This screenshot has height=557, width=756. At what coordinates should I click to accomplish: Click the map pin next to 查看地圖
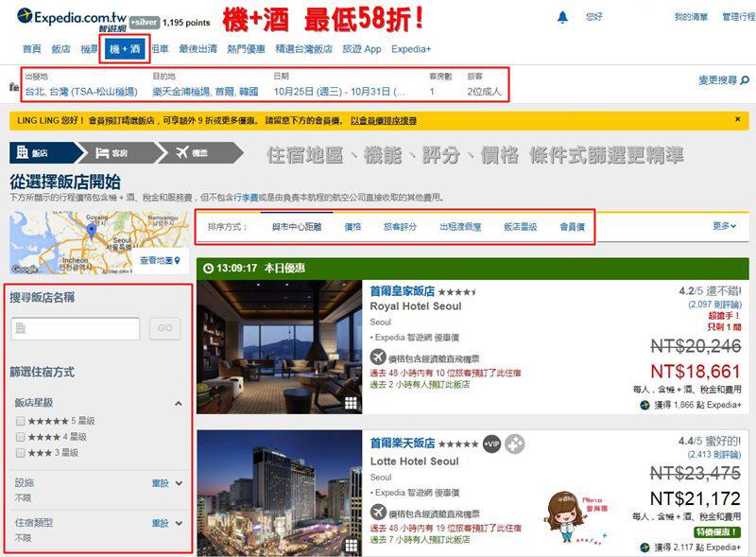pyautogui.click(x=178, y=260)
